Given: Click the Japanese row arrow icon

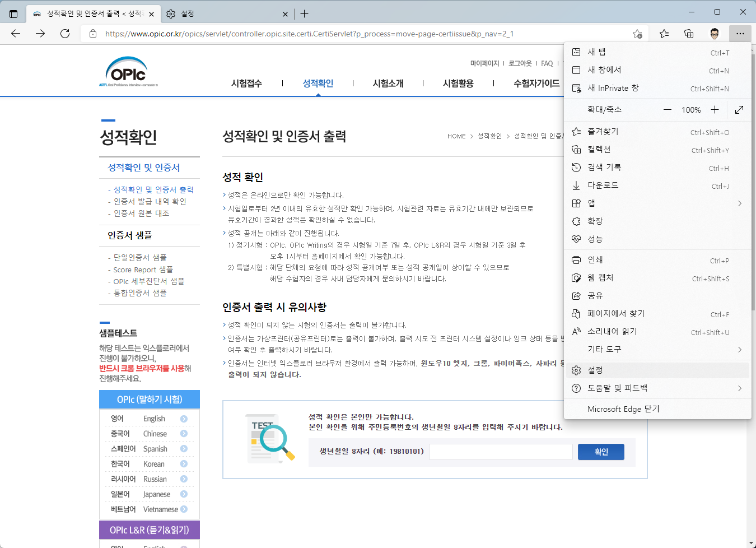Looking at the screenshot, I should pos(184,494).
